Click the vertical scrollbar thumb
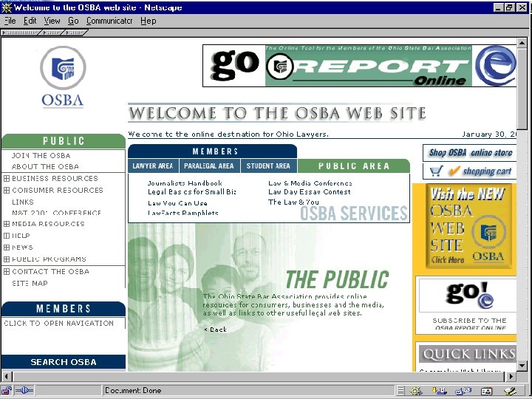The width and height of the screenshot is (532, 399). point(522,89)
